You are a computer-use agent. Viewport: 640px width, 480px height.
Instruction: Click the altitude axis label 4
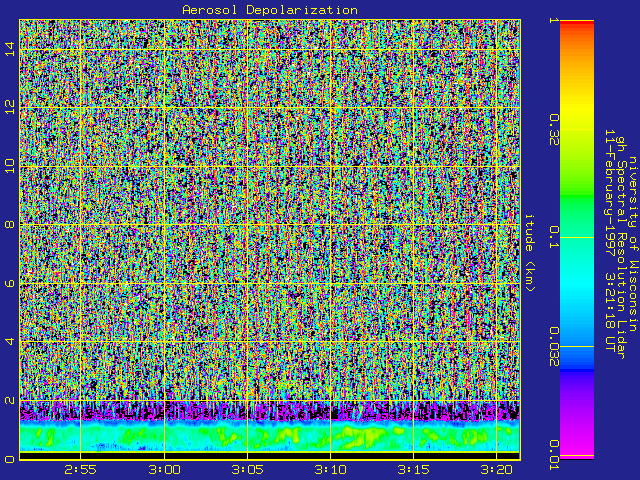[9, 341]
